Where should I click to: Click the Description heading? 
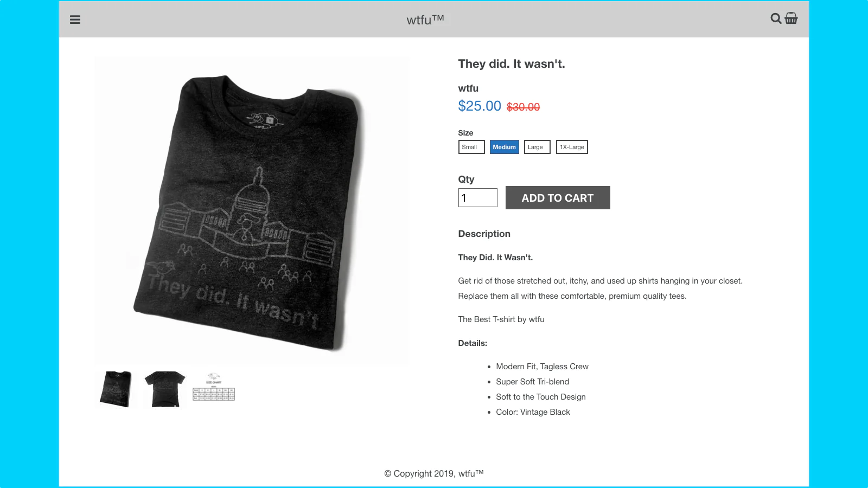pyautogui.click(x=484, y=234)
